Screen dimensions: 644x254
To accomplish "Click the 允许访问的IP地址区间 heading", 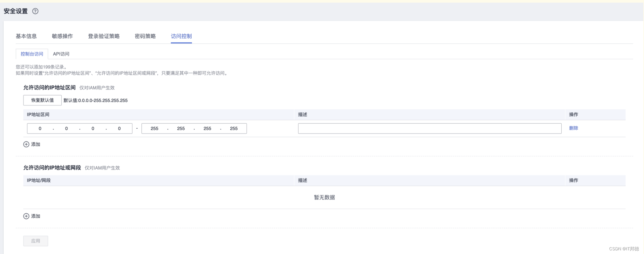I will (50, 88).
